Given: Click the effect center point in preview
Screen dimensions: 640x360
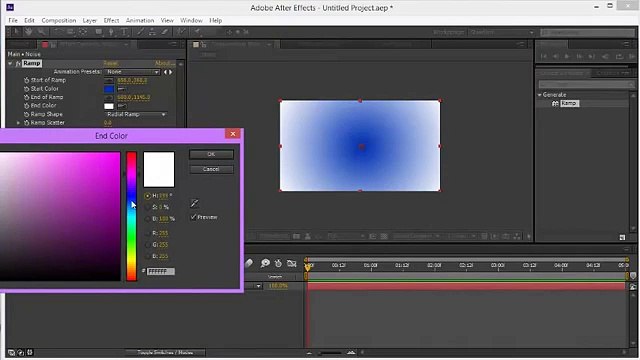Looking at the screenshot, I should pyautogui.click(x=361, y=146).
